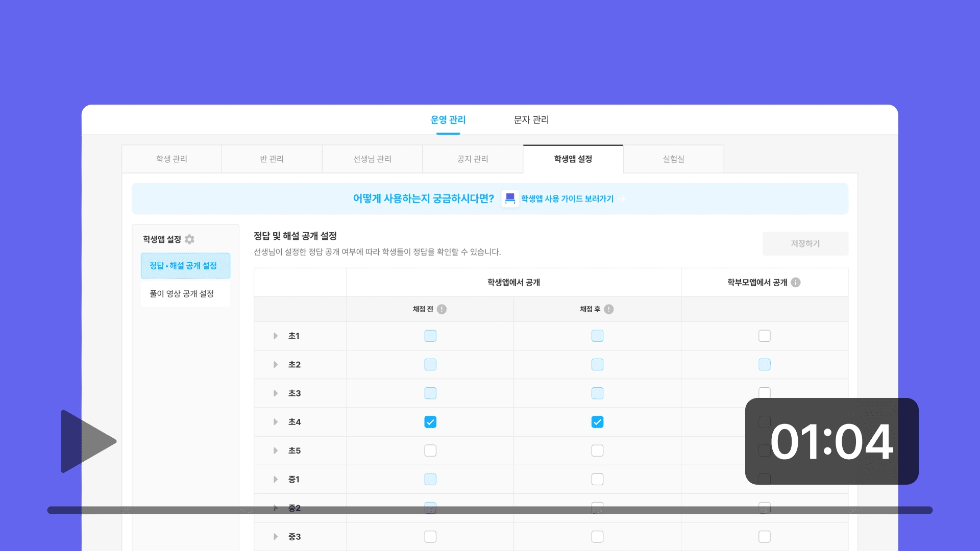Switch to the 문자 관리 tab
The height and width of the screenshot is (551, 980).
pyautogui.click(x=531, y=120)
